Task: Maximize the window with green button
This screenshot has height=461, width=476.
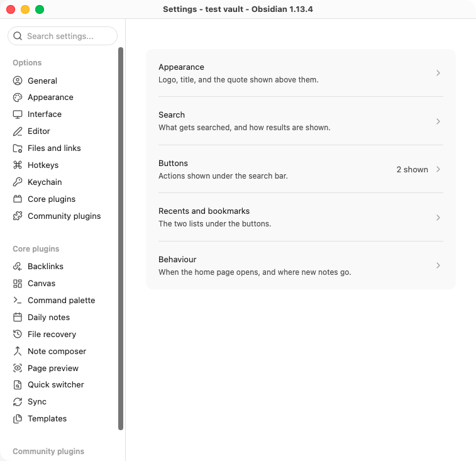Action: point(40,9)
